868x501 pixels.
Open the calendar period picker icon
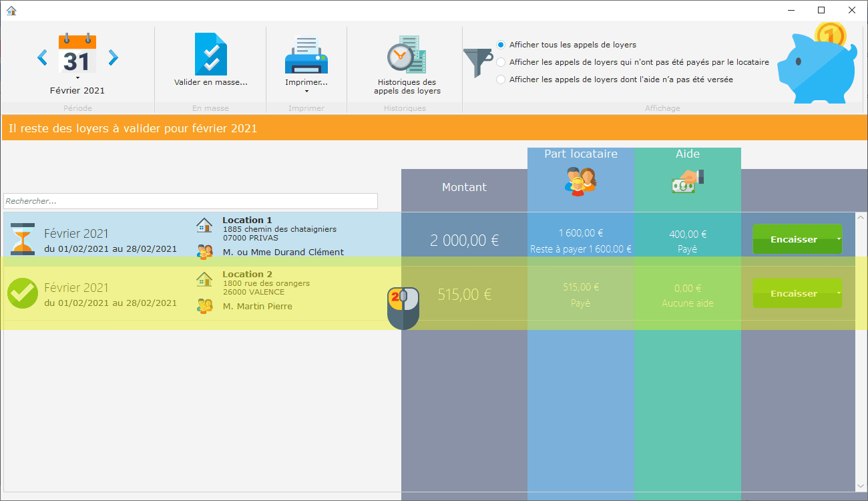click(77, 53)
